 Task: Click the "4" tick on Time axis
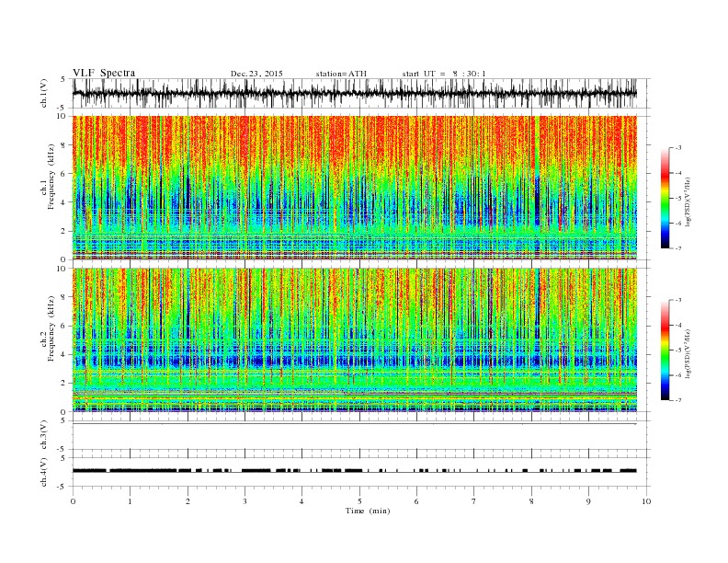point(301,501)
